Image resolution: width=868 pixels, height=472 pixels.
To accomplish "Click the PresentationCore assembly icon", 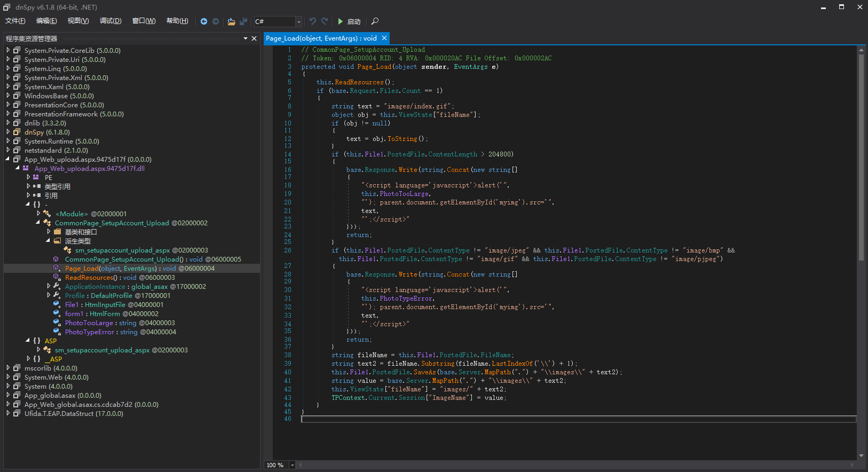I will [x=17, y=105].
